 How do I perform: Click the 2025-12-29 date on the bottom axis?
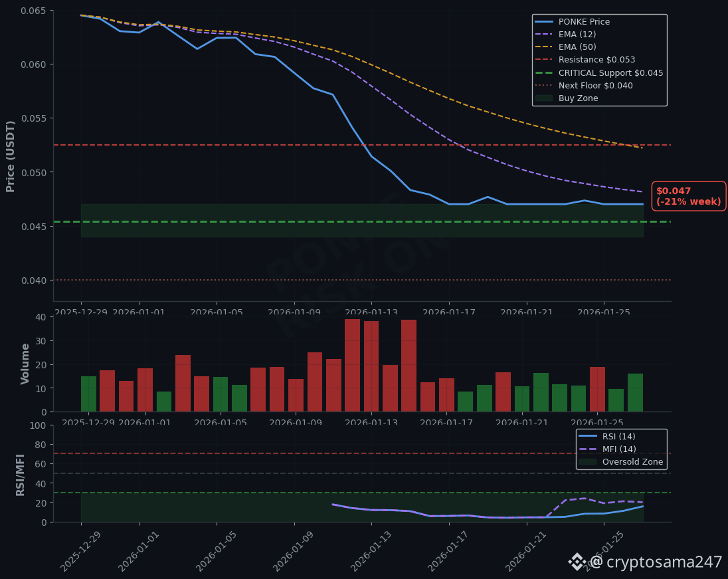tap(80, 552)
